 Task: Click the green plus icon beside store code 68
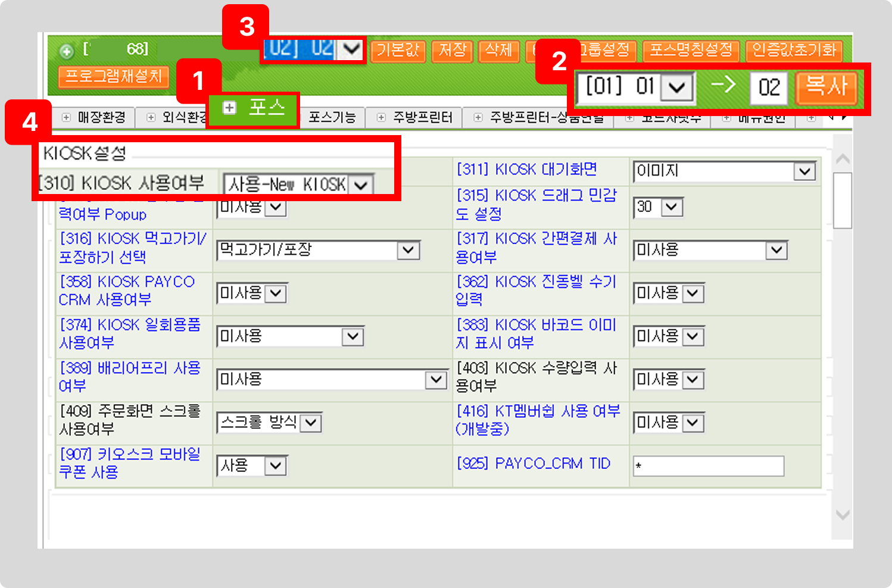66,51
